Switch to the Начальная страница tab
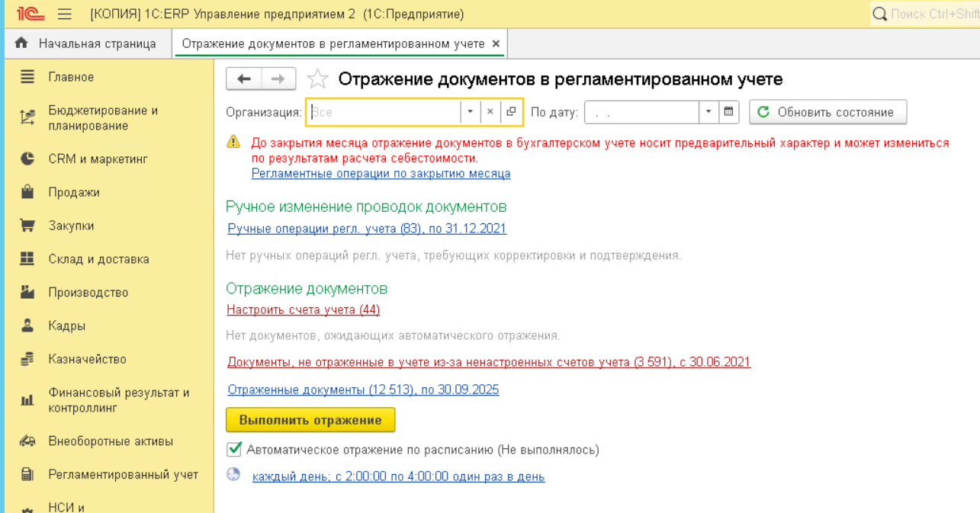 pos(86,44)
